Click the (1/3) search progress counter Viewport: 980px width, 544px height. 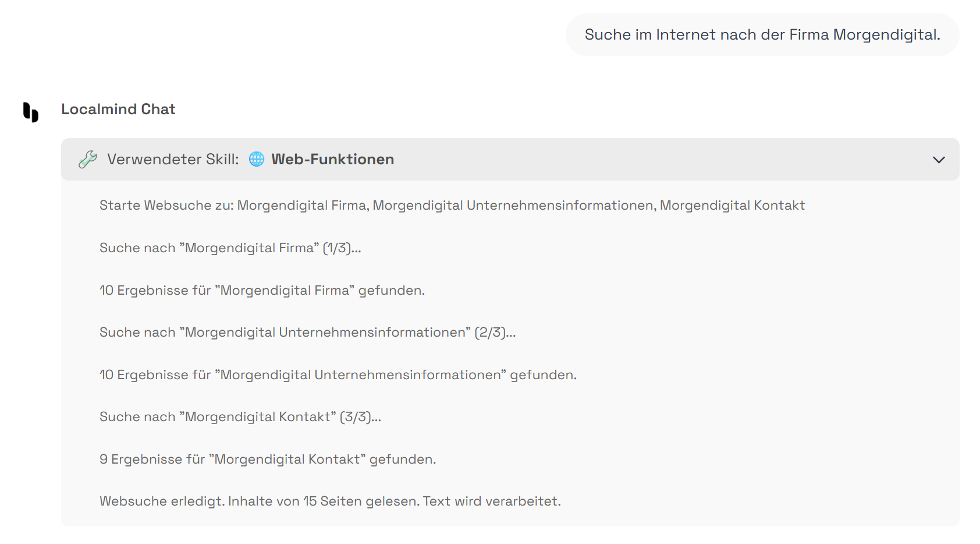click(341, 248)
